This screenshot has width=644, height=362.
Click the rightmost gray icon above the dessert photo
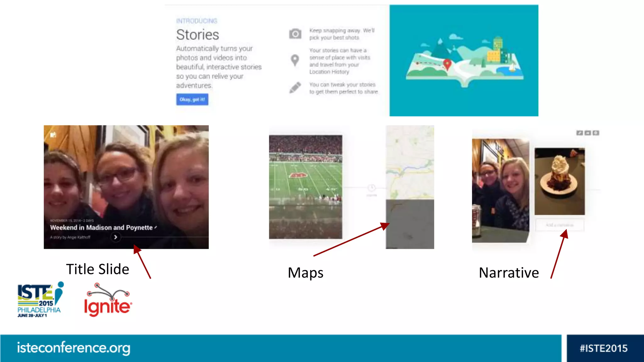point(596,133)
